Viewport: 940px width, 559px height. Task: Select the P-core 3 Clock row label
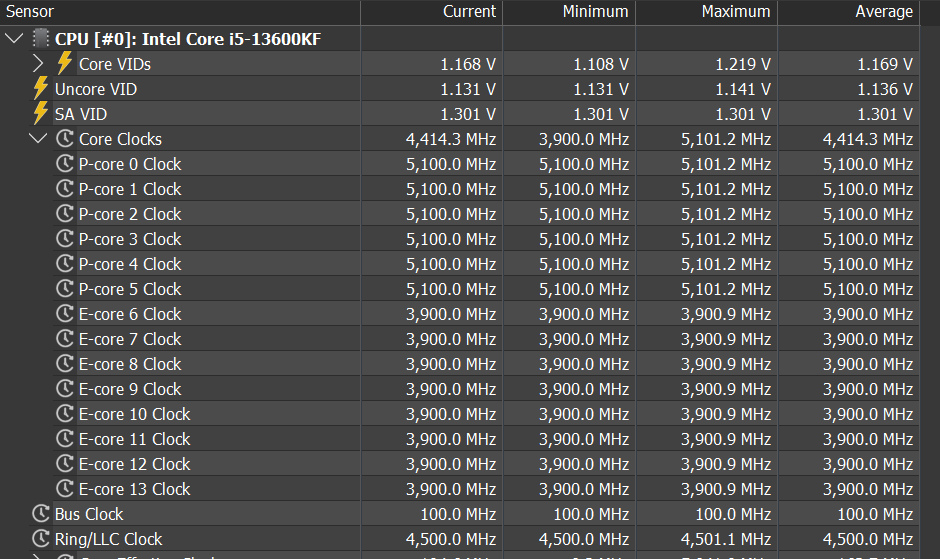point(130,239)
